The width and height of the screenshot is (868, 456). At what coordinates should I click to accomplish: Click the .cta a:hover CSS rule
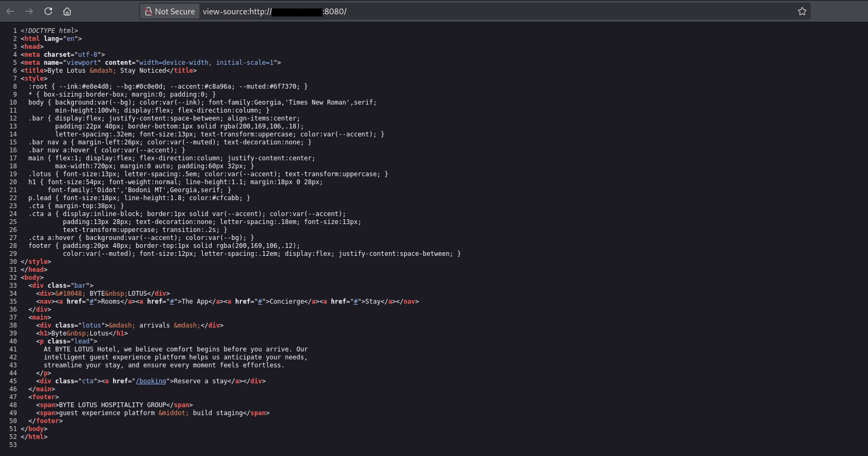141,238
